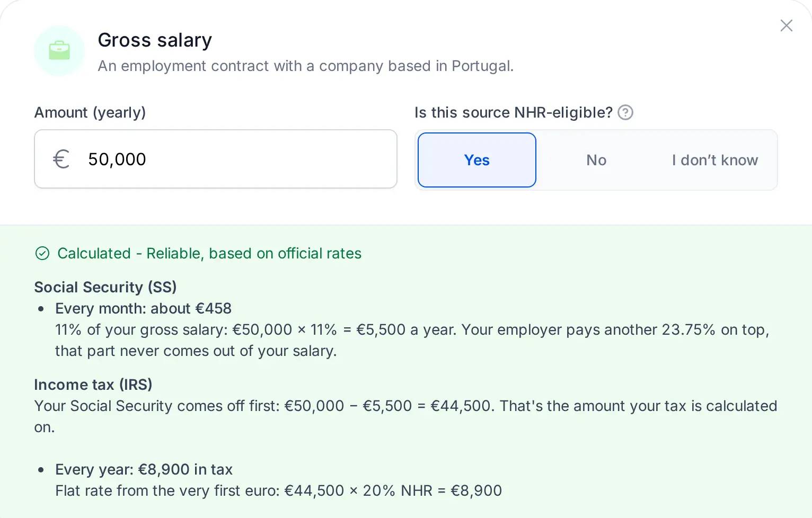Click the Every year: €8,900 in tax line
Viewport: 812px width, 518px height.
(144, 469)
